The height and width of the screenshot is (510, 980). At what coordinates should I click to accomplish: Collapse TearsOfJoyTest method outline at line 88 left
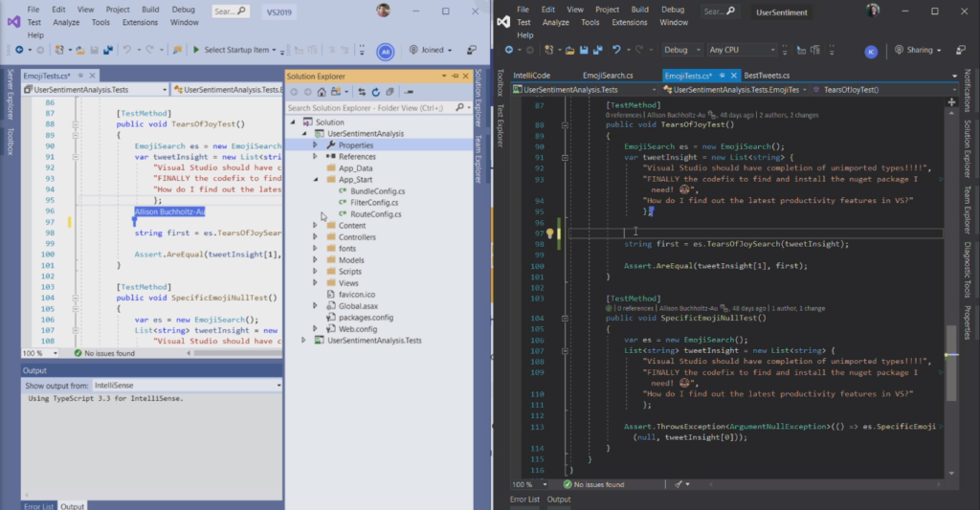75,124
